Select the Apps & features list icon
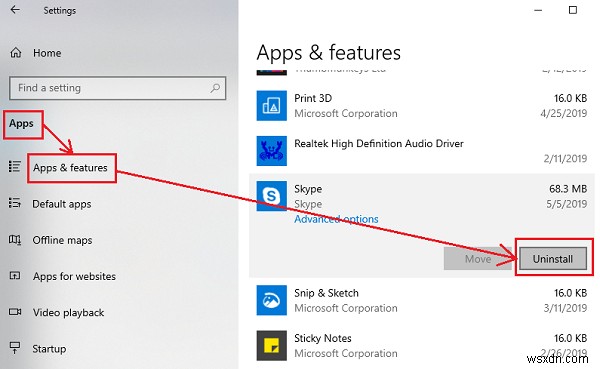The image size is (600, 369). click(15, 167)
